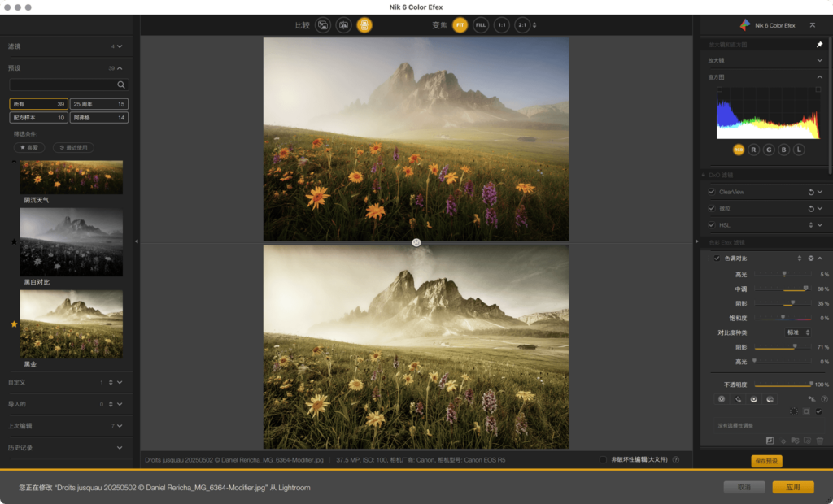833x504 pixels.
Task: Collapse the 直方图 section
Action: [x=820, y=77]
